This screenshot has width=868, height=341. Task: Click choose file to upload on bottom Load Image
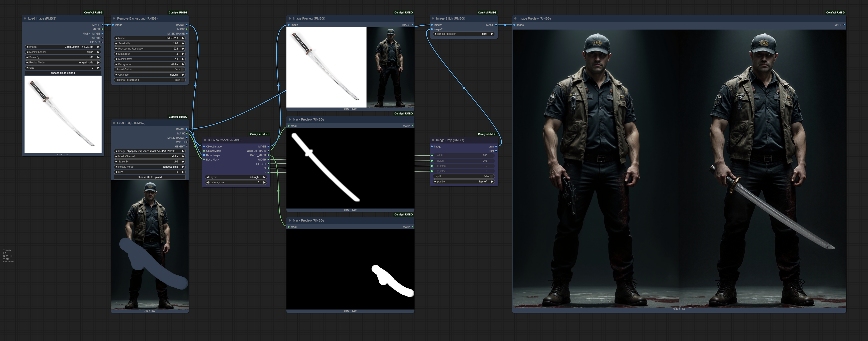point(150,177)
